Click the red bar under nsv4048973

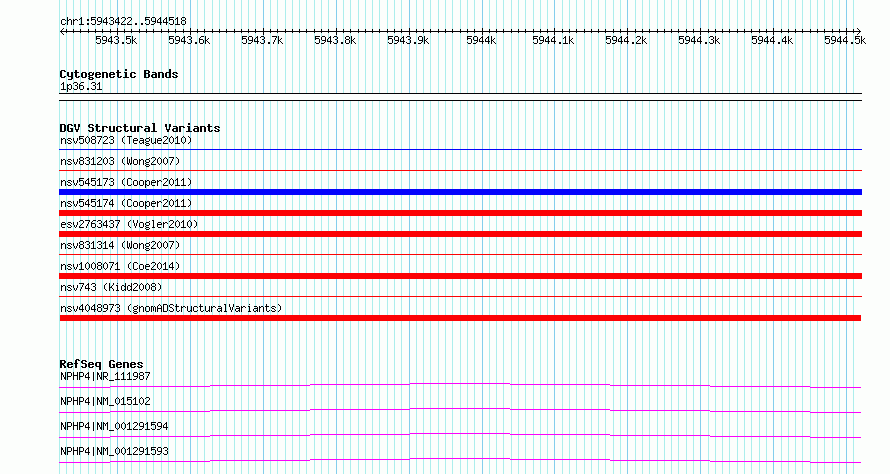pyautogui.click(x=460, y=318)
